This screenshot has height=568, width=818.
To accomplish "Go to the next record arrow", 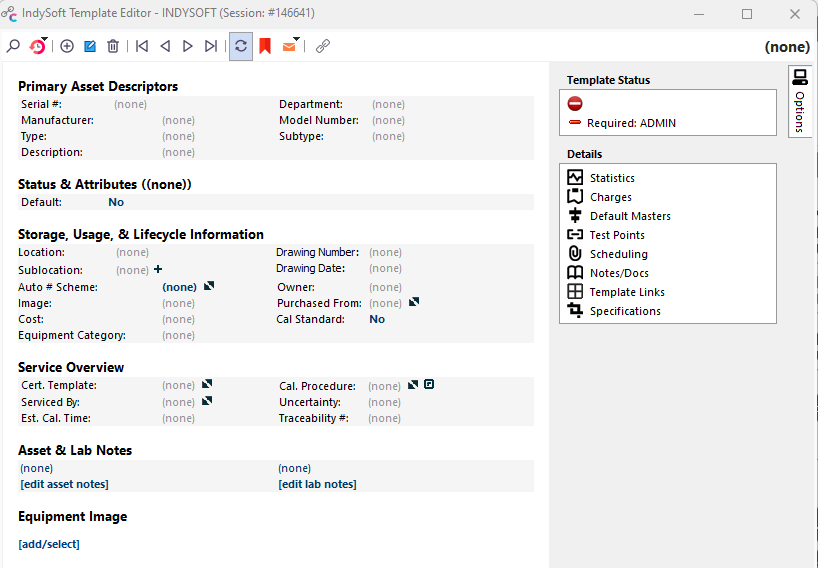I will click(187, 46).
